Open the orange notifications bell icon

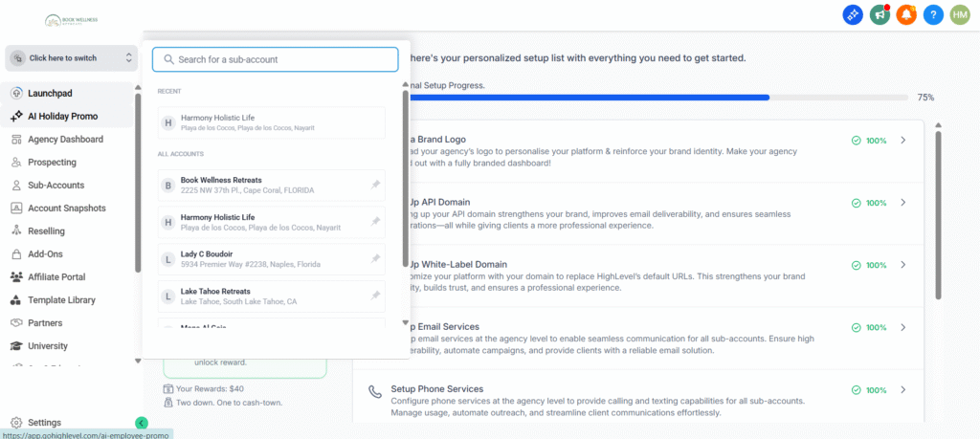coord(906,15)
